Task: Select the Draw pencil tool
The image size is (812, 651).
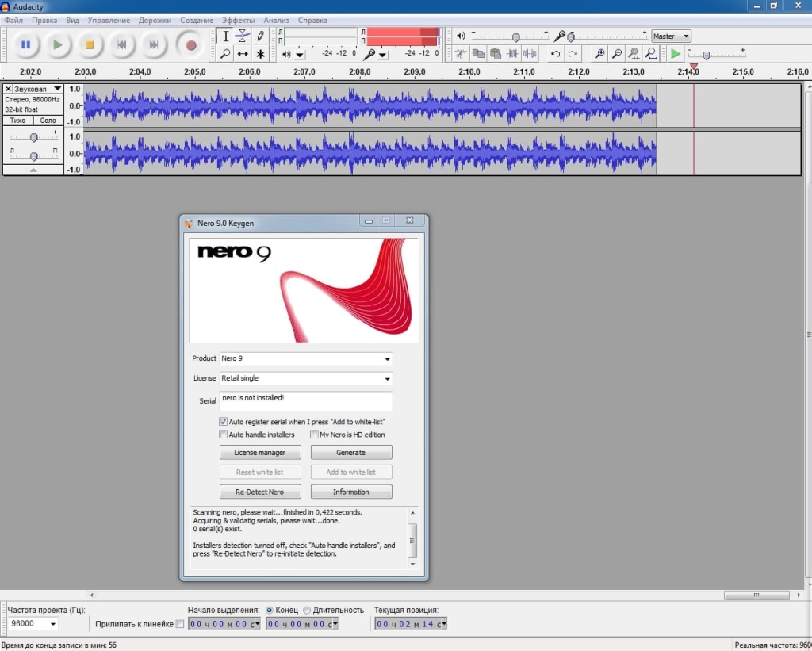Action: point(260,36)
